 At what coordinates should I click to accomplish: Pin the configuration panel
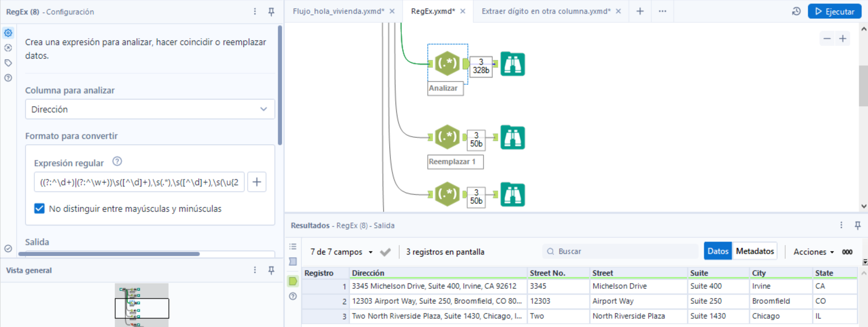(x=271, y=11)
